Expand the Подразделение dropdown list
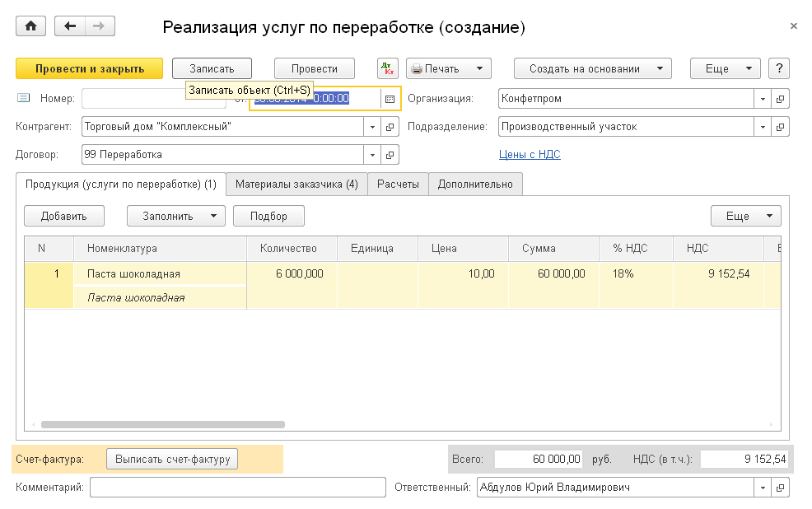The width and height of the screenshot is (812, 509). coord(763,127)
